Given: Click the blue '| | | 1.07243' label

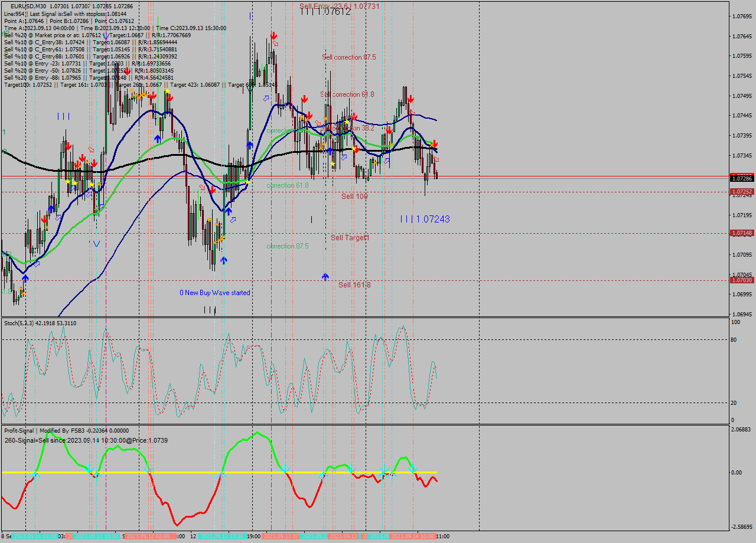Looking at the screenshot, I should (425, 219).
